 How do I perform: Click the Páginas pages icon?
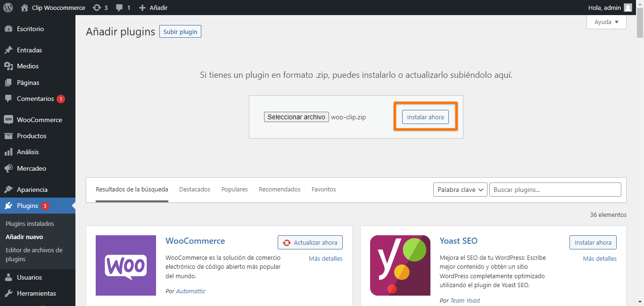pos(8,83)
